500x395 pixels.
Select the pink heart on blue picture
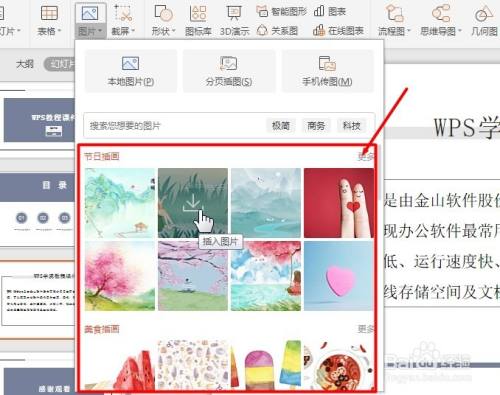pyautogui.click(x=339, y=276)
